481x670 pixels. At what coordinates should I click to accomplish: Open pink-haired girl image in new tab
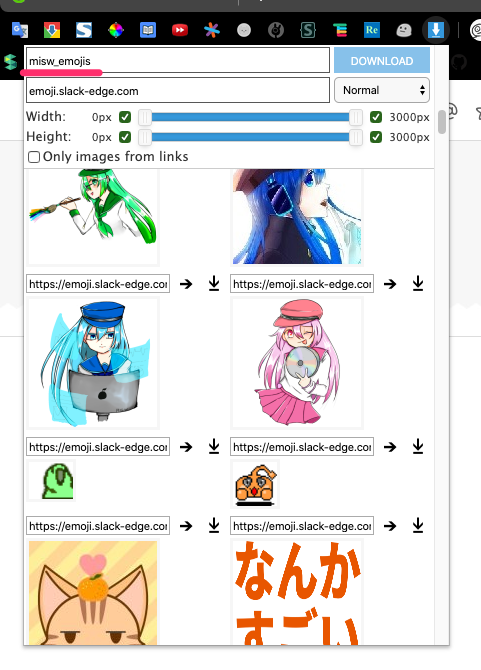(x=390, y=447)
